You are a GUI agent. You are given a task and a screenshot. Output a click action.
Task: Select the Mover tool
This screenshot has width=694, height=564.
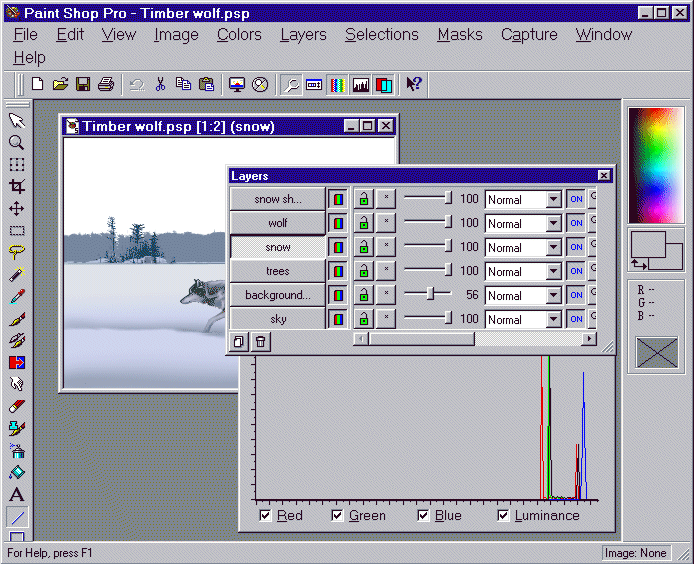pyautogui.click(x=16, y=209)
